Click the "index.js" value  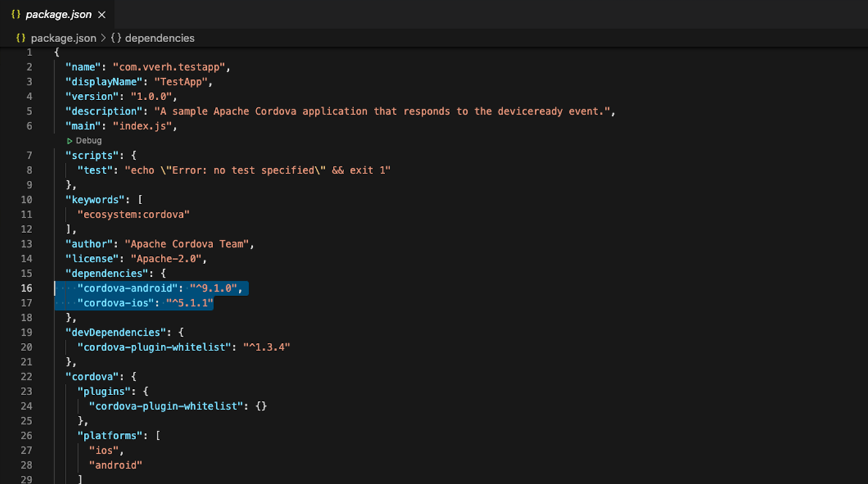(142, 126)
